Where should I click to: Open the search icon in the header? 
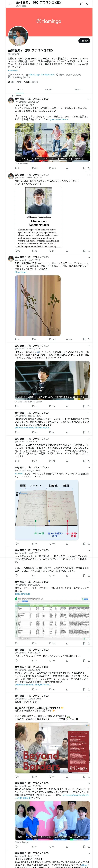[87, 4]
